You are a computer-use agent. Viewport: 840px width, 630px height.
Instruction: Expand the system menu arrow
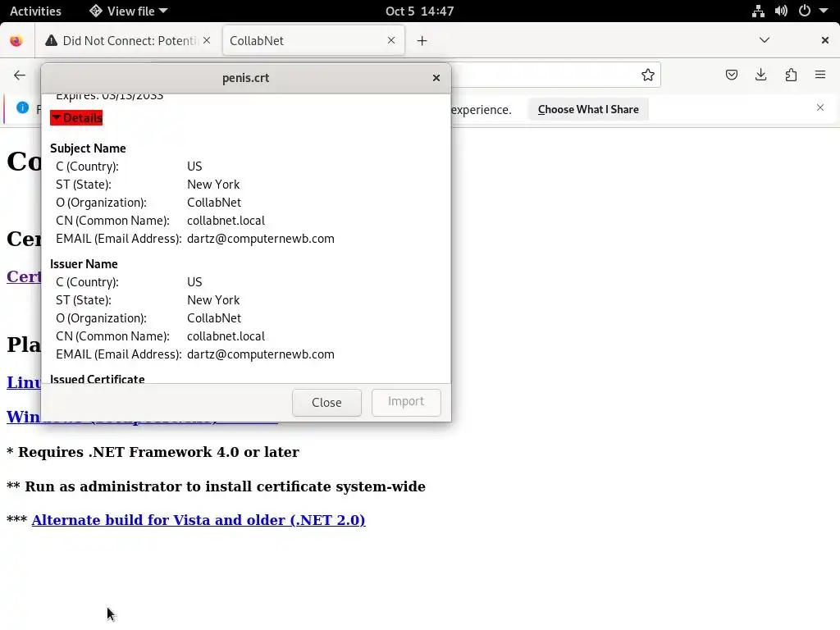pyautogui.click(x=824, y=11)
